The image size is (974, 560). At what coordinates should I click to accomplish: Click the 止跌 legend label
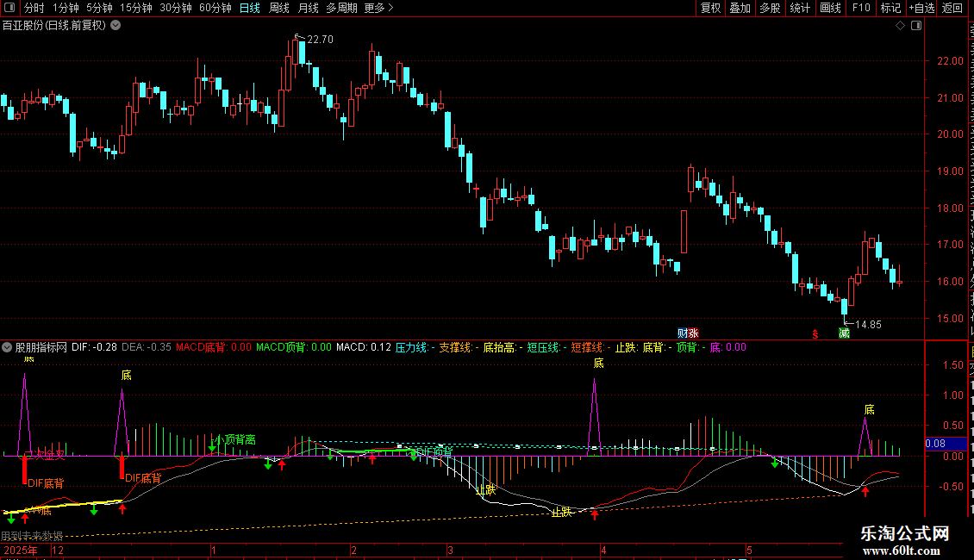coord(627,347)
